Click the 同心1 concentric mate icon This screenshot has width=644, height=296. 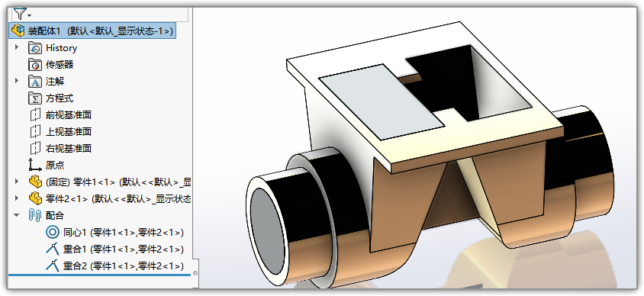point(52,233)
